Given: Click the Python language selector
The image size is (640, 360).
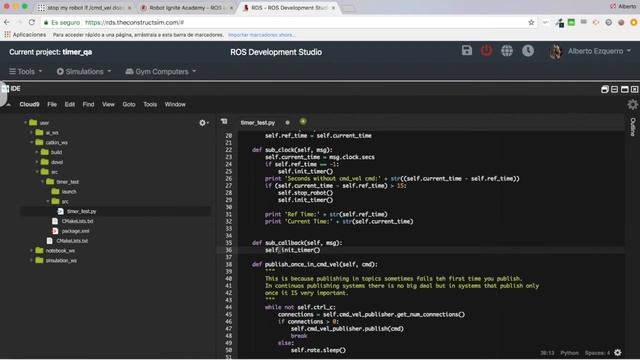Looking at the screenshot, I should point(569,353).
